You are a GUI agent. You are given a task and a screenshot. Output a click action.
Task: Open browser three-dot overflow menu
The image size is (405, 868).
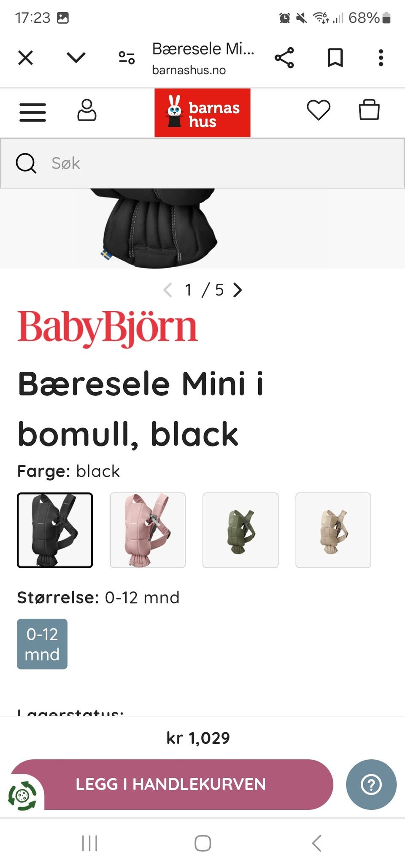pos(381,58)
